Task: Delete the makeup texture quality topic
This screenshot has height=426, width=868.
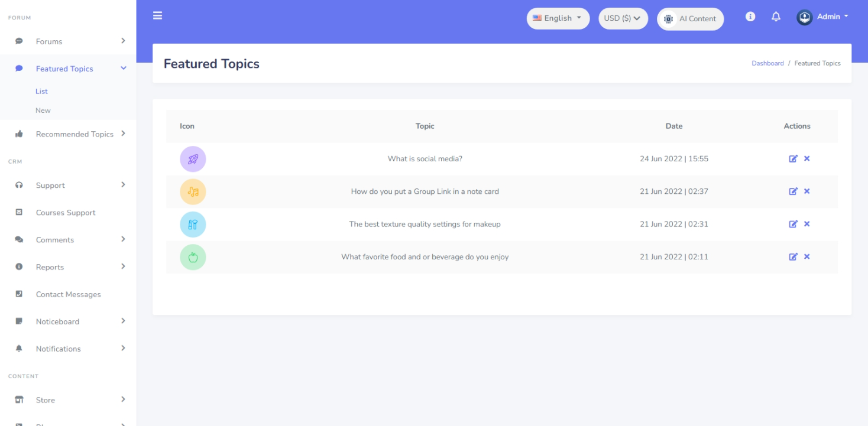Action: [807, 223]
